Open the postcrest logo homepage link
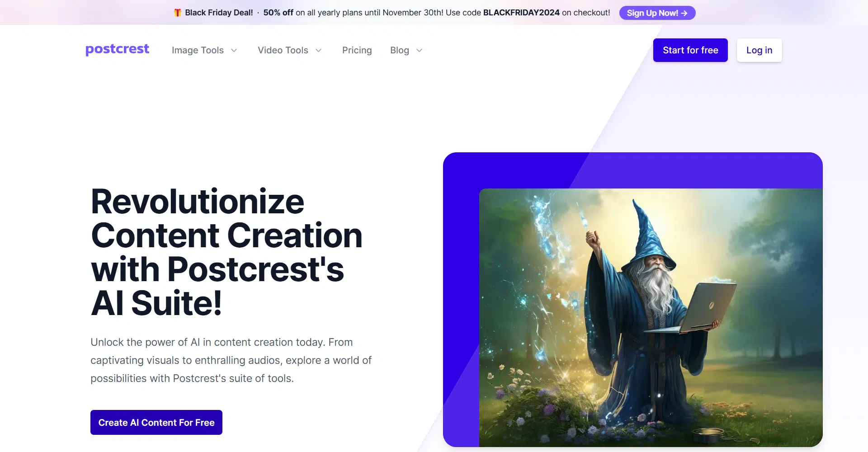This screenshot has width=868, height=452. (x=117, y=49)
